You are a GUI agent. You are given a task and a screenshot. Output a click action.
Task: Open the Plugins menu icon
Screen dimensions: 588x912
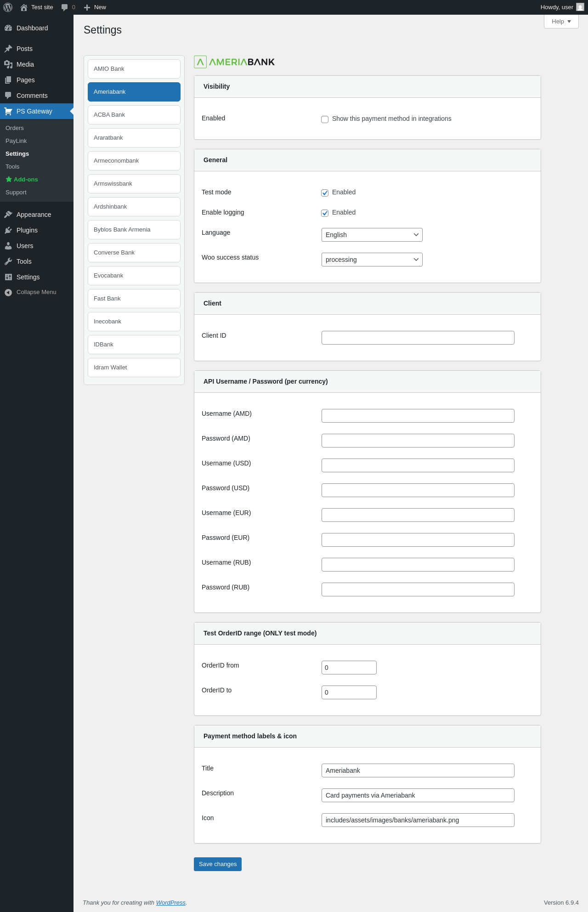tap(8, 230)
